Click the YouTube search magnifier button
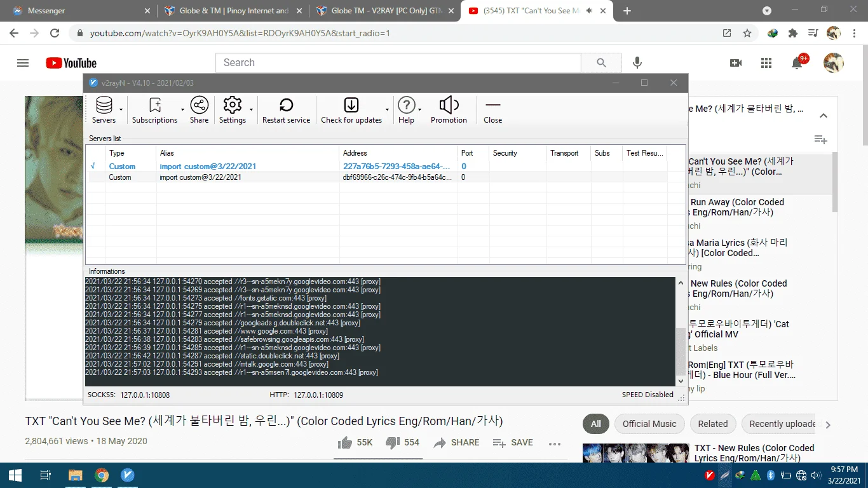868x488 pixels. tap(601, 62)
